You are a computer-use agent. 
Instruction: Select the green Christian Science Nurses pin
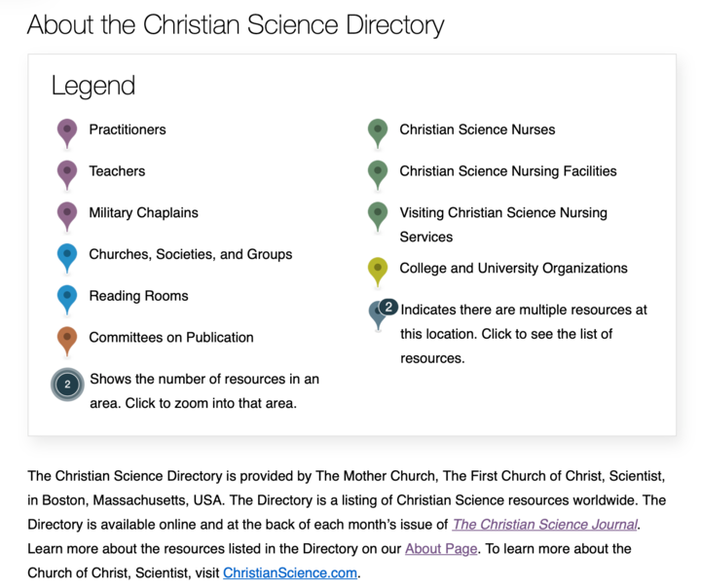click(378, 133)
